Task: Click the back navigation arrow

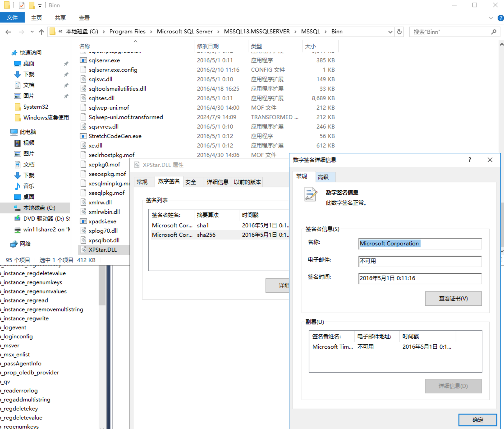Action: (x=8, y=32)
